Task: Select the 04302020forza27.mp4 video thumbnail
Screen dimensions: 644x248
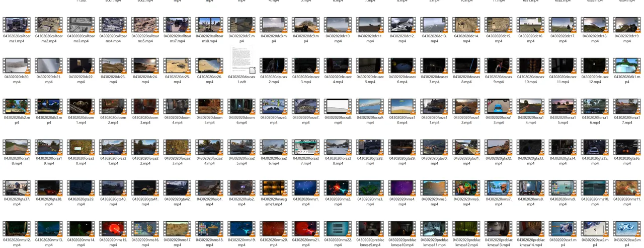Action: [x=306, y=147]
